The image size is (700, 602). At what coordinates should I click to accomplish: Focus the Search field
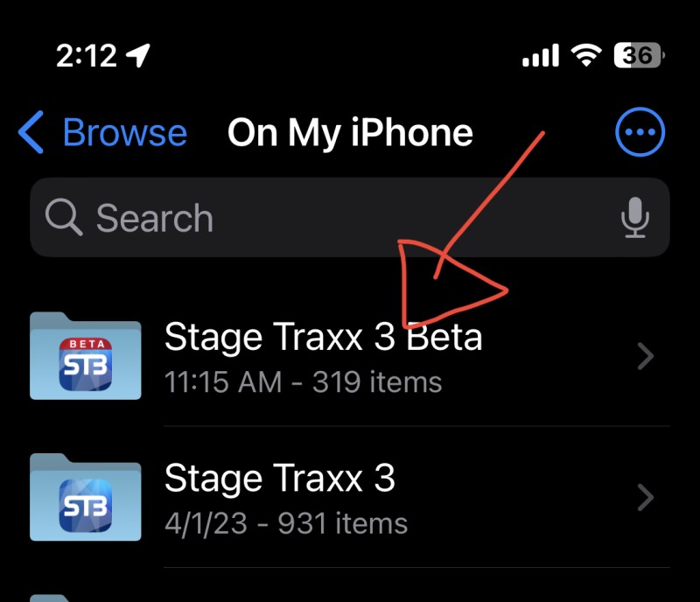click(350, 218)
